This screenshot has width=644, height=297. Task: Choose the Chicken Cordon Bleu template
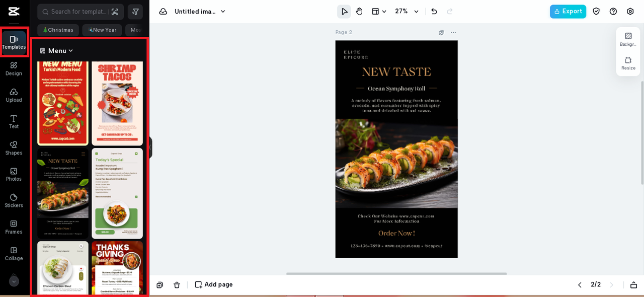pyautogui.click(x=63, y=268)
